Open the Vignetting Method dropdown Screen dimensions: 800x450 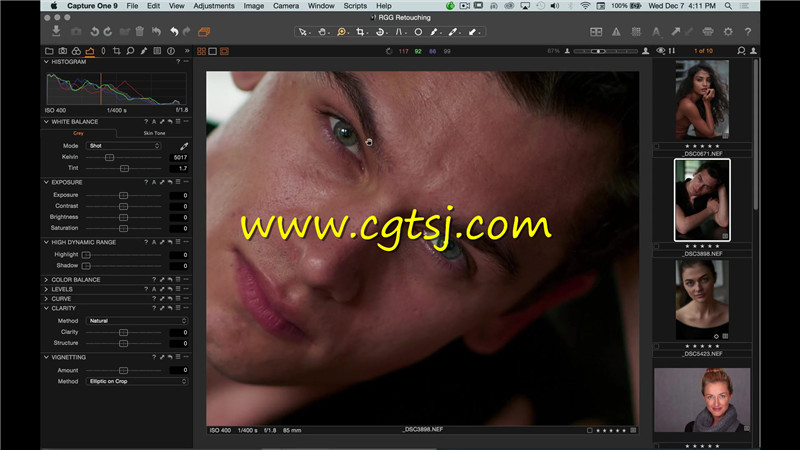tap(137, 381)
